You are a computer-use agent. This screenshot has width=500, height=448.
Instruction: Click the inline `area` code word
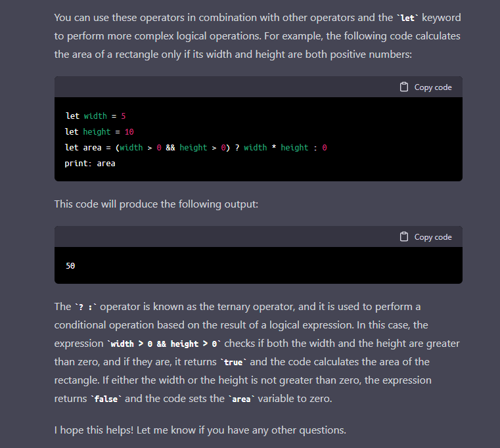click(x=241, y=399)
